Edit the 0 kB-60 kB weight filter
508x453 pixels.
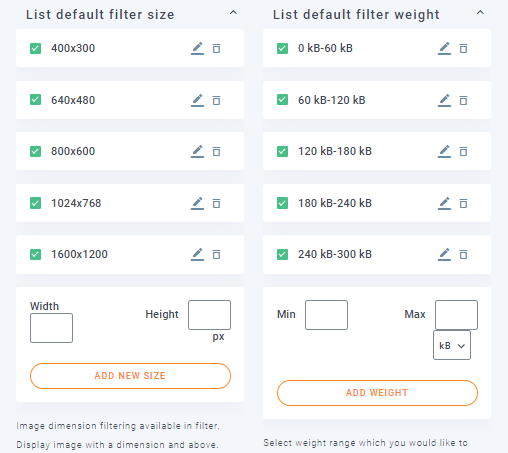pos(444,48)
